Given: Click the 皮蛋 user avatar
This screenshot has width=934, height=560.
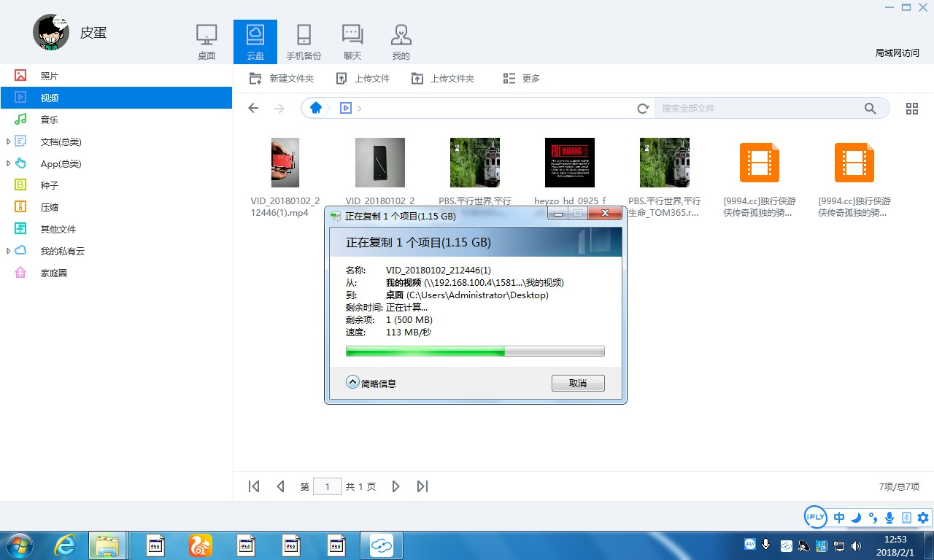Looking at the screenshot, I should point(51,33).
